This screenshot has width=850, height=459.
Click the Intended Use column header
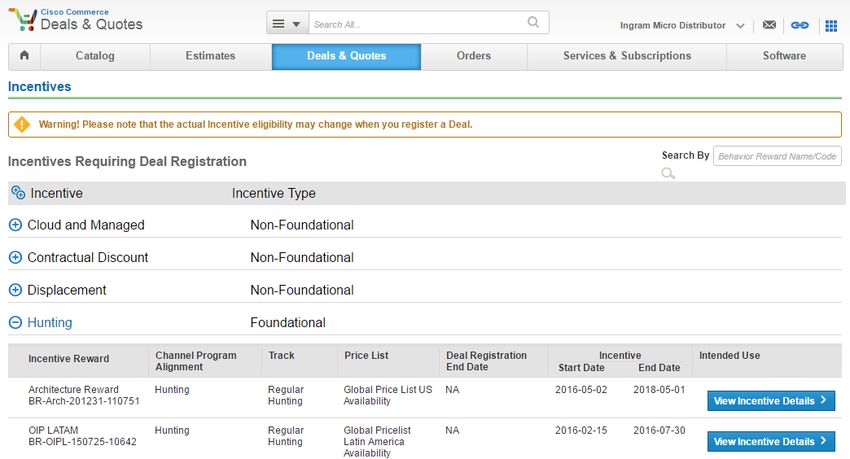click(729, 355)
